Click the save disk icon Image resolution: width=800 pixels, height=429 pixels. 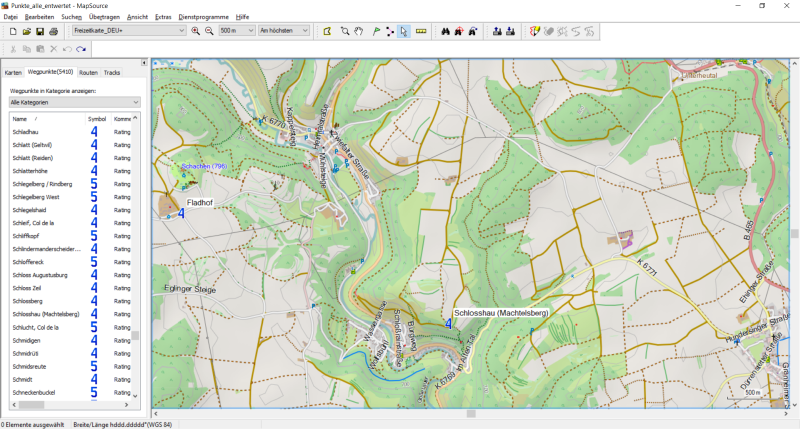click(39, 31)
